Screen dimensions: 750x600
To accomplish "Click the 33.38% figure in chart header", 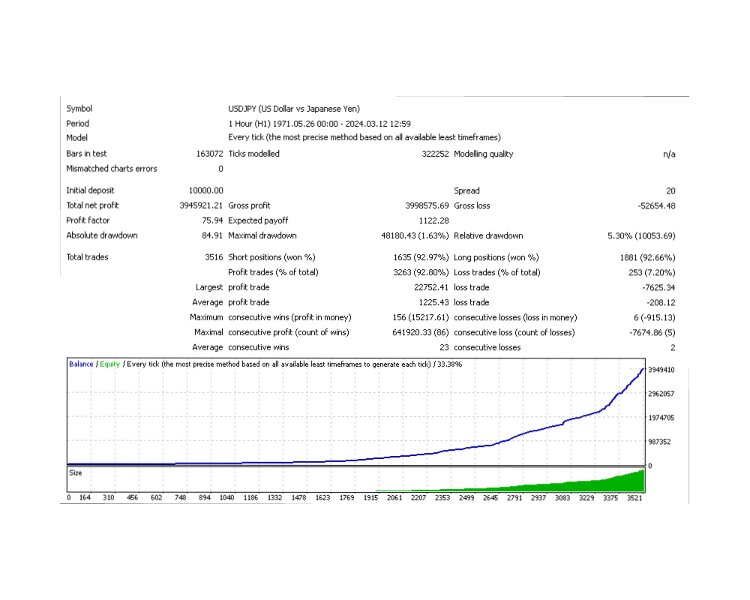I will 450,364.
